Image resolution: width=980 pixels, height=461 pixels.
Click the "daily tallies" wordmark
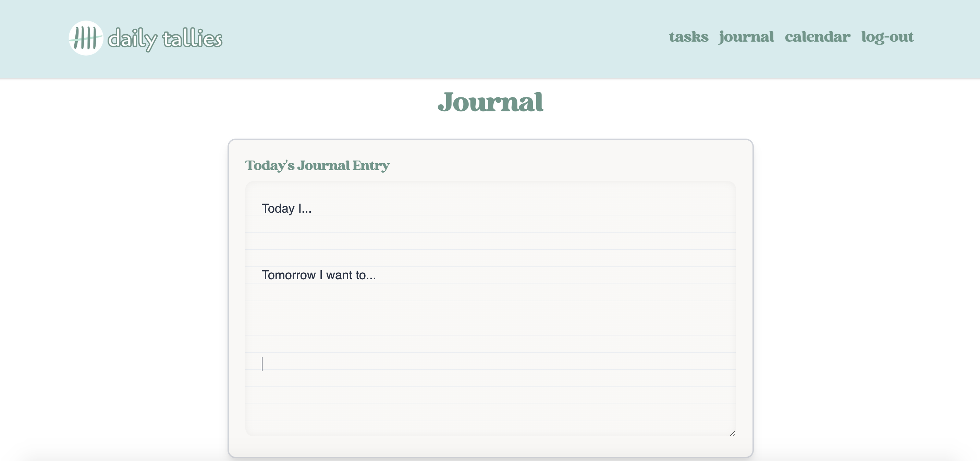[164, 38]
